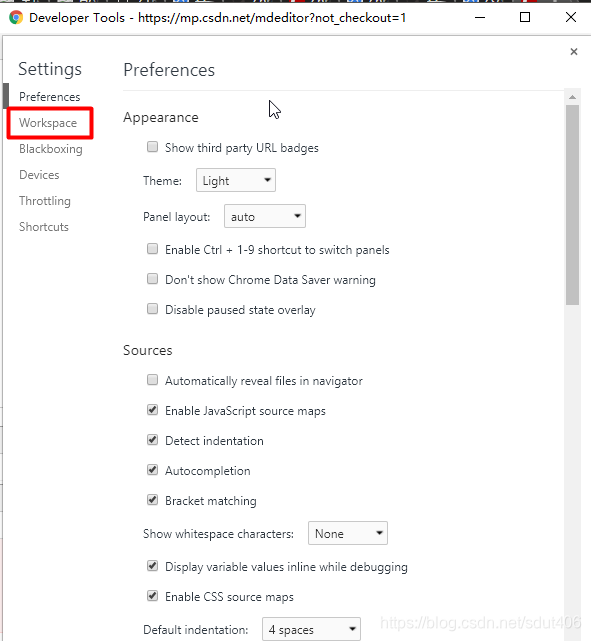Select the Throttling settings tab
The image size is (591, 641).
tap(45, 201)
